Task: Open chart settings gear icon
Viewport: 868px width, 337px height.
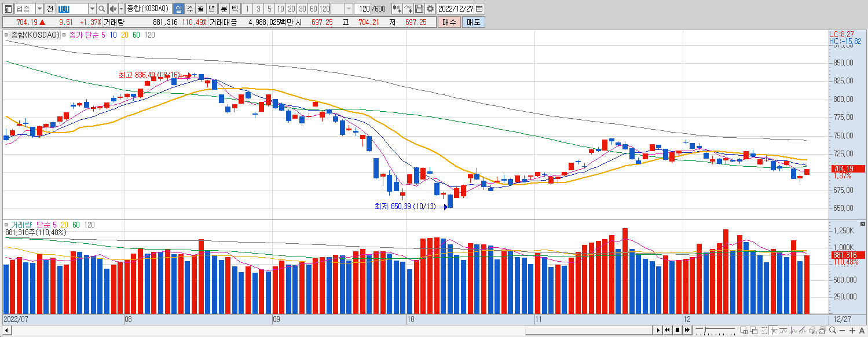Action: 430,9
